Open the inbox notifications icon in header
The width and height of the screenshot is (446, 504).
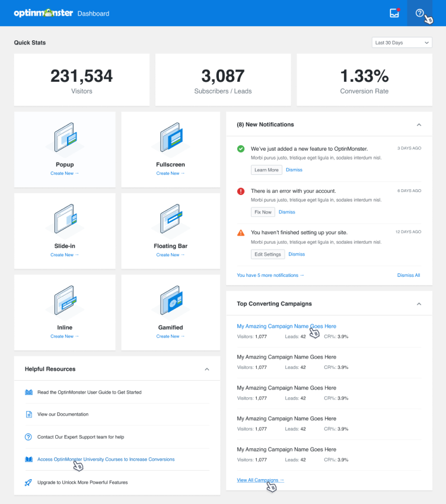pos(394,13)
